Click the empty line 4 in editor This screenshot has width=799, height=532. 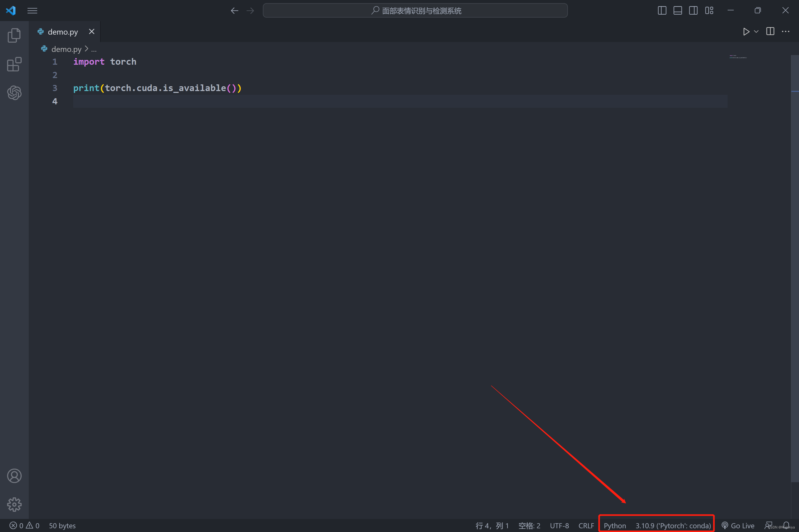coord(400,101)
